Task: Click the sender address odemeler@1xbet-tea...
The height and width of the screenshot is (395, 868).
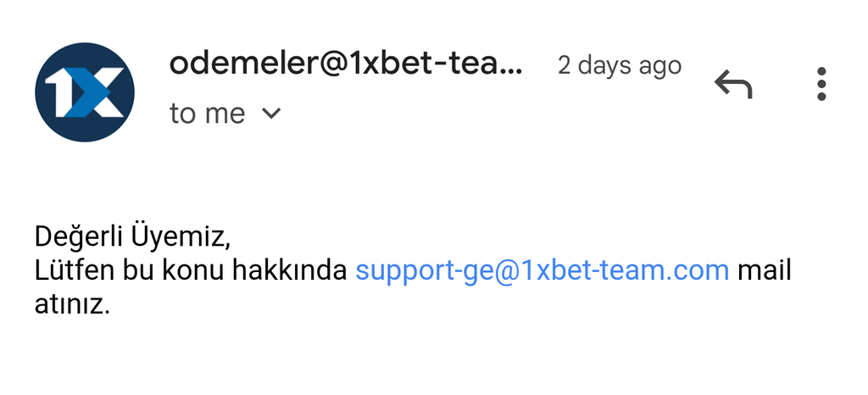Action: 346,64
